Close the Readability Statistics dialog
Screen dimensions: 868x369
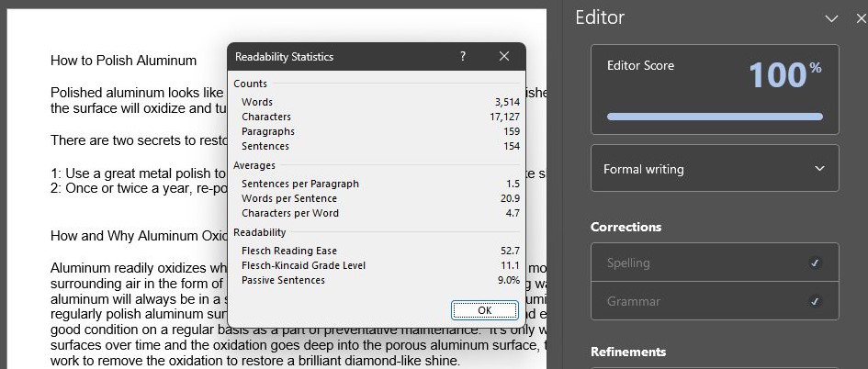[504, 57]
